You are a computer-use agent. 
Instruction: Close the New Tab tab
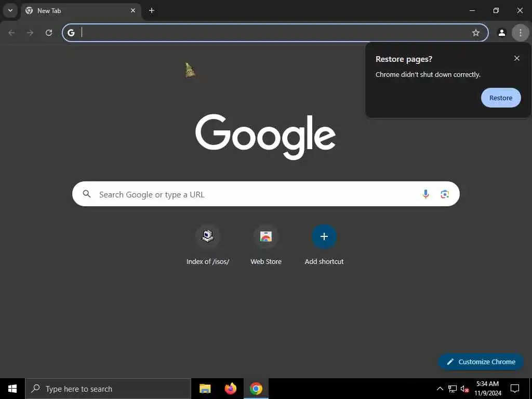click(133, 10)
